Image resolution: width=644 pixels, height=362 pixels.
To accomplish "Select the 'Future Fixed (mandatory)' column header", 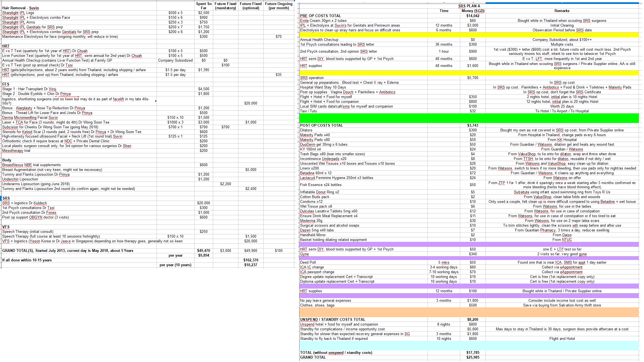I will [x=226, y=6].
